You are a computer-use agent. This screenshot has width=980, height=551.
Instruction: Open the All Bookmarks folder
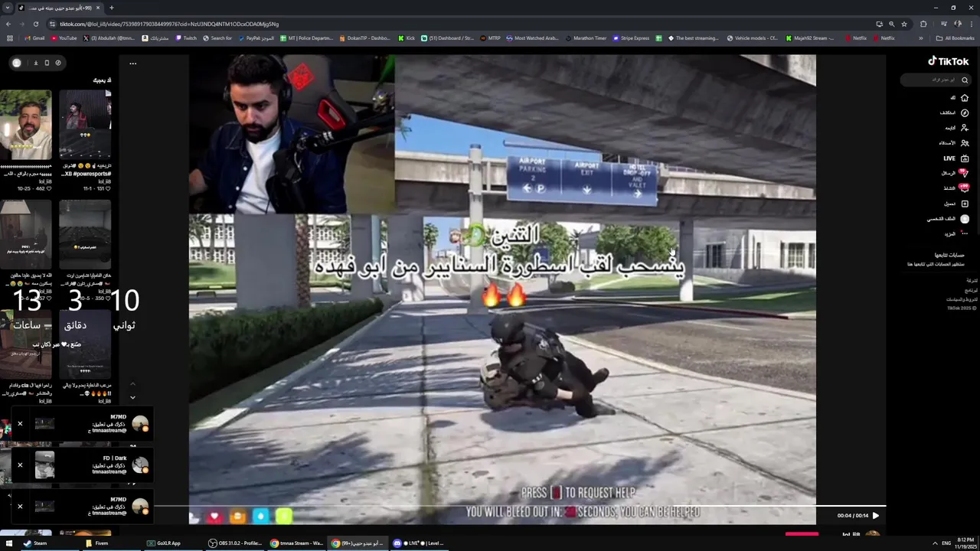tap(955, 38)
